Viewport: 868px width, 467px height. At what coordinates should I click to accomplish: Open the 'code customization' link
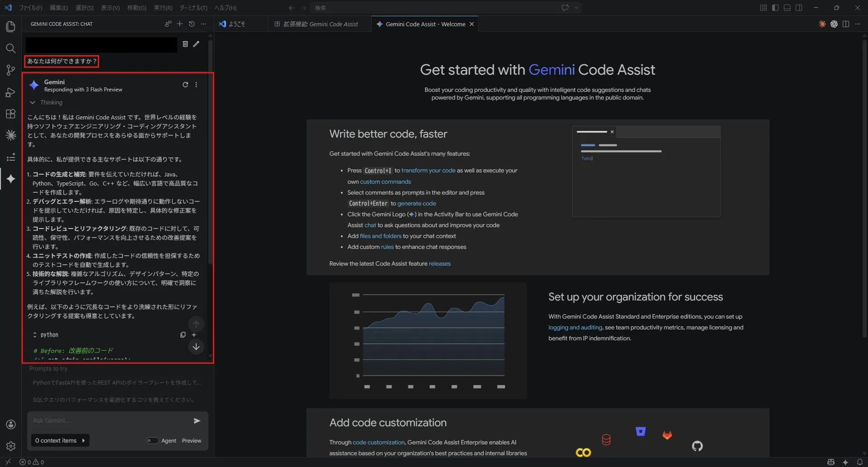point(378,443)
